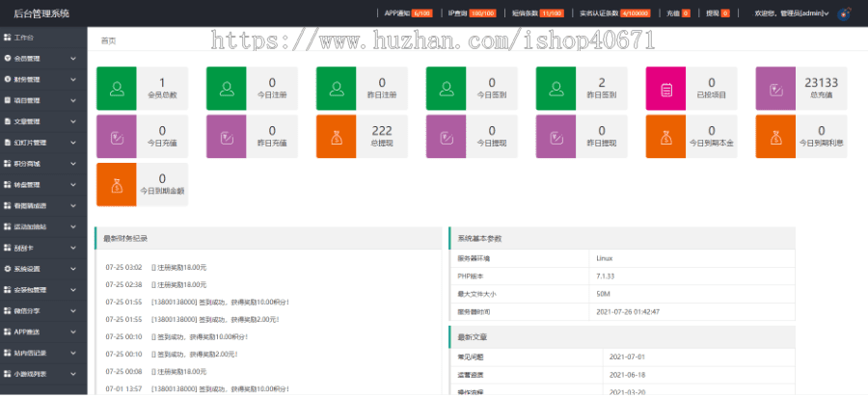
Task: Click the admin avatar icon in header
Action: click(x=844, y=13)
